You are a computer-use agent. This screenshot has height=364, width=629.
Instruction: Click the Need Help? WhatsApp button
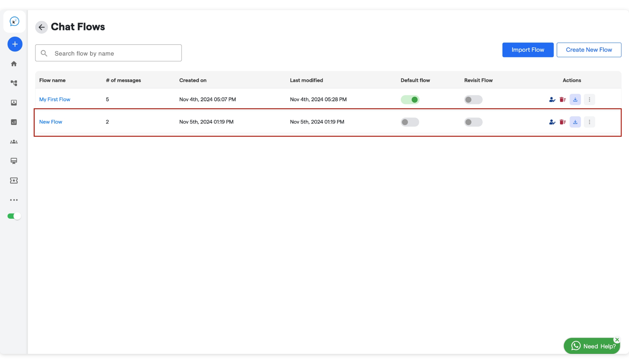click(x=592, y=346)
